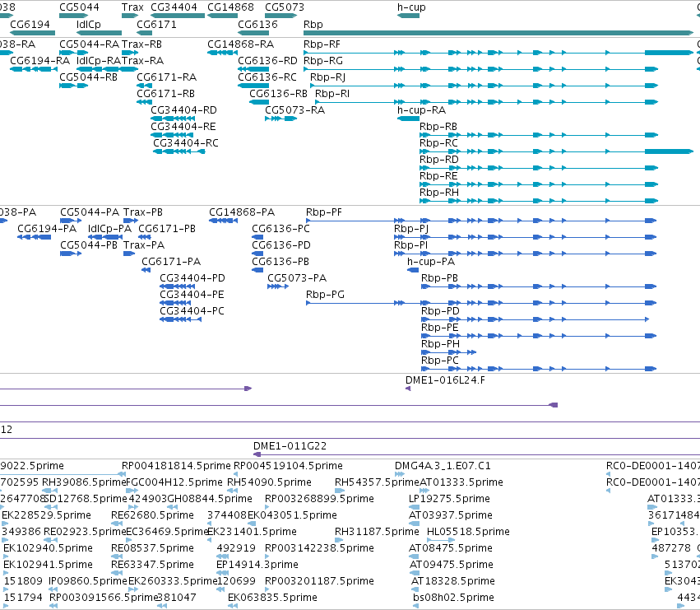Image resolution: width=700 pixels, height=610 pixels.
Task: Click the long Rbp gene span bar
Action: 498,33
